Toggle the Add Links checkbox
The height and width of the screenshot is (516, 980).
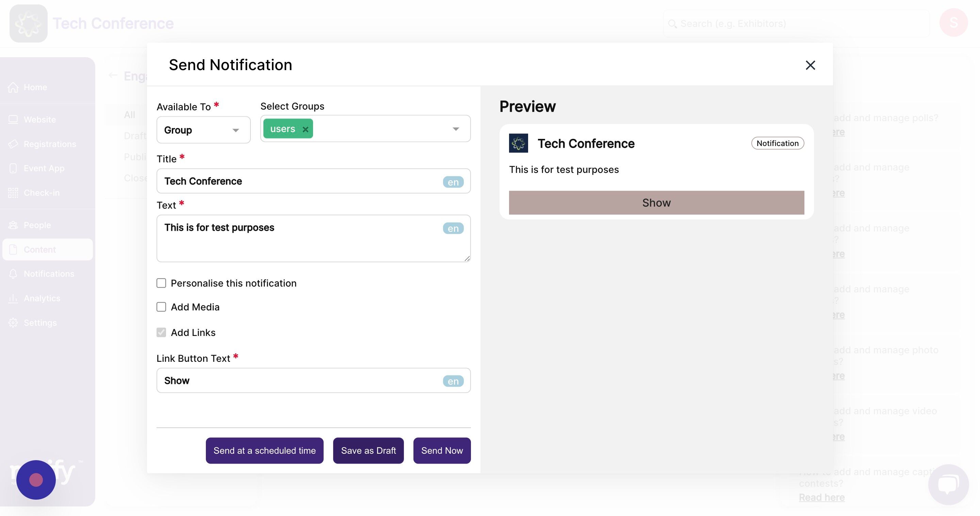(x=161, y=333)
